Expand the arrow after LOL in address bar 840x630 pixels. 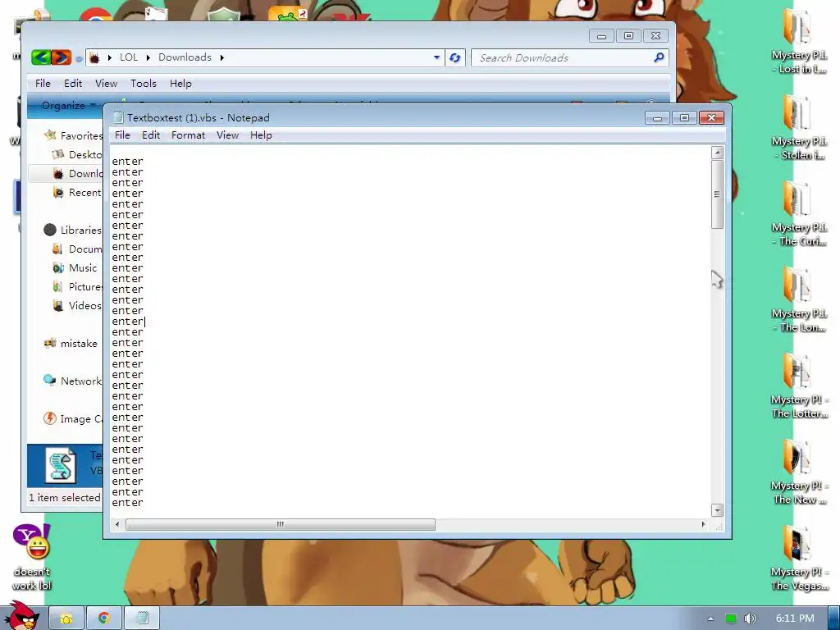(148, 57)
